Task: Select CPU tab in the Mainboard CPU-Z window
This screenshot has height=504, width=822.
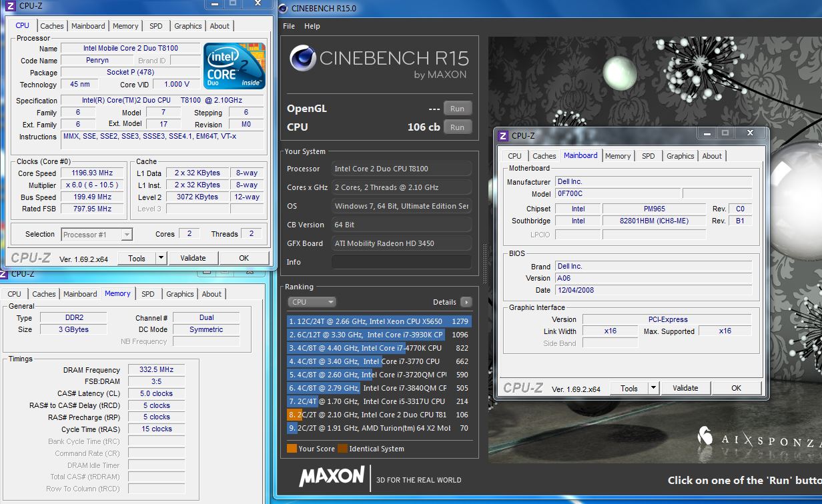Action: click(514, 156)
